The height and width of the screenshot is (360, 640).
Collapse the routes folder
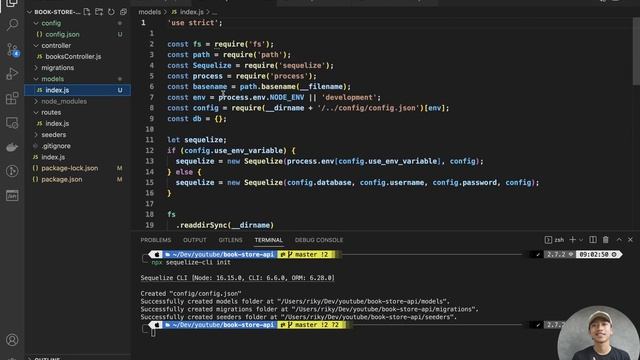pos(78,112)
